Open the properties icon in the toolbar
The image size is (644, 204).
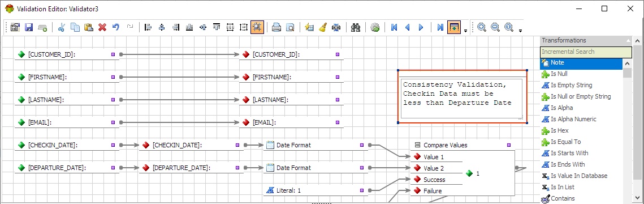pos(15,28)
